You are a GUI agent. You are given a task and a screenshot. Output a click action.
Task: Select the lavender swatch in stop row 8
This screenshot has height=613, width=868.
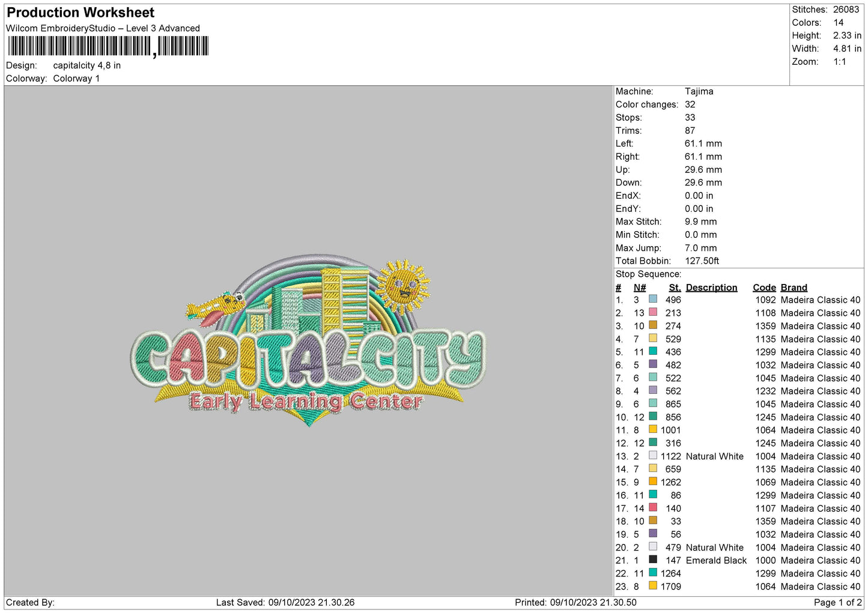(653, 390)
